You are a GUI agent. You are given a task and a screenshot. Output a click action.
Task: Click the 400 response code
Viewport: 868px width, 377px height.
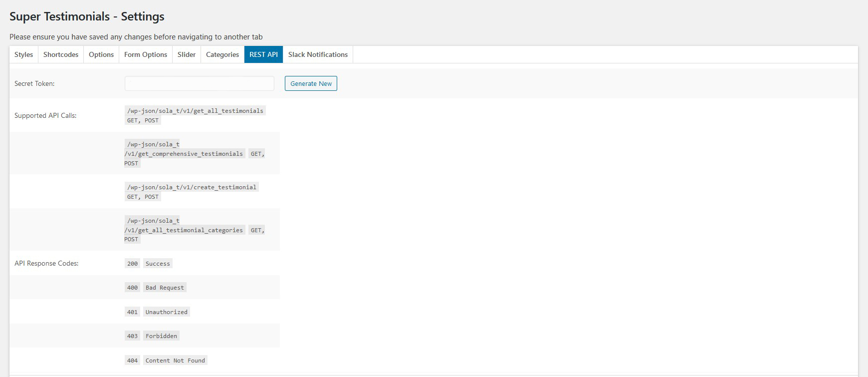tap(132, 288)
